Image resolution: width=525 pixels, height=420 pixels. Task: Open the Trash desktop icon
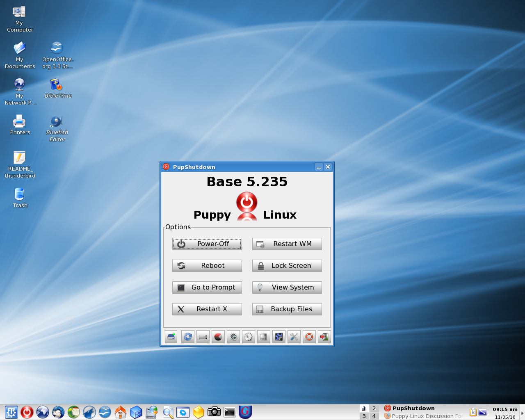(20, 198)
